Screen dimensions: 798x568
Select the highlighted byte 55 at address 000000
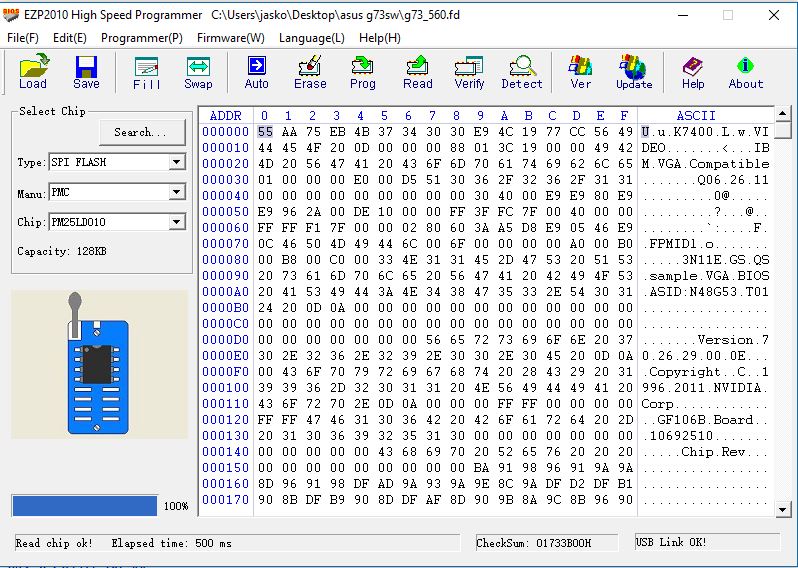[x=265, y=132]
